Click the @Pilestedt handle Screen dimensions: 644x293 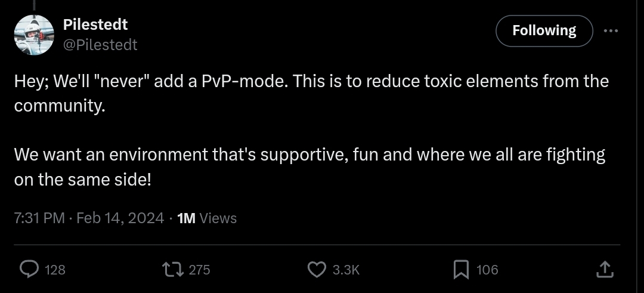(x=100, y=45)
